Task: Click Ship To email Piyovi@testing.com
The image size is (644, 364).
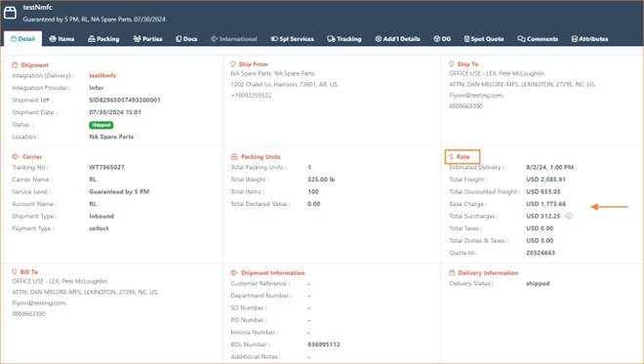Action: 476,96
